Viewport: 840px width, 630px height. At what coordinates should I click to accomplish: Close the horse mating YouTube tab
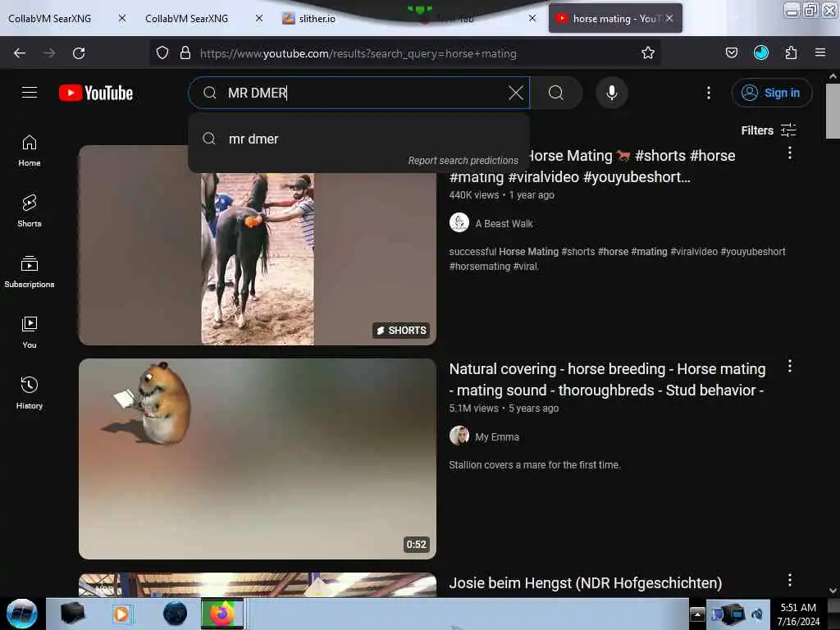coord(669,18)
